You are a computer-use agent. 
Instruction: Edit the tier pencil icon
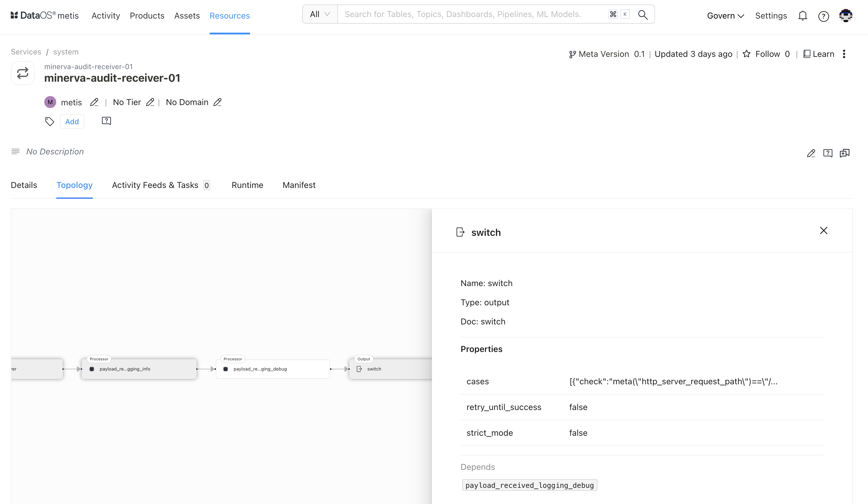[x=150, y=102]
